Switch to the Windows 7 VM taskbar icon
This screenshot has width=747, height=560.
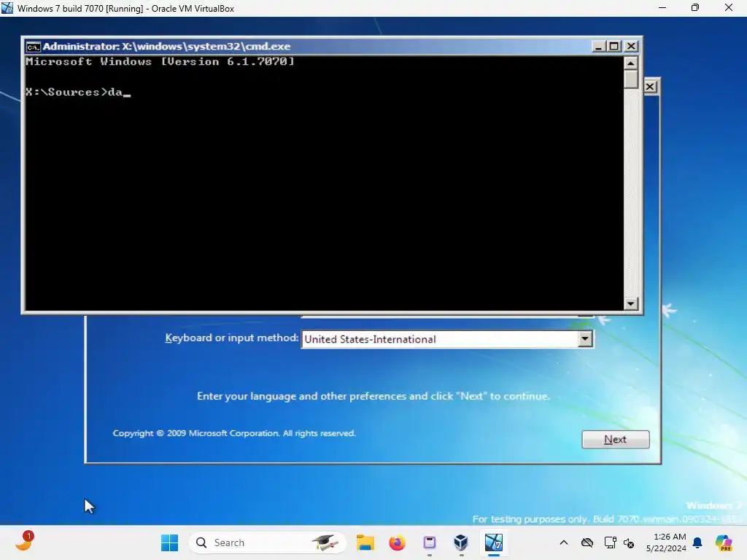[494, 542]
